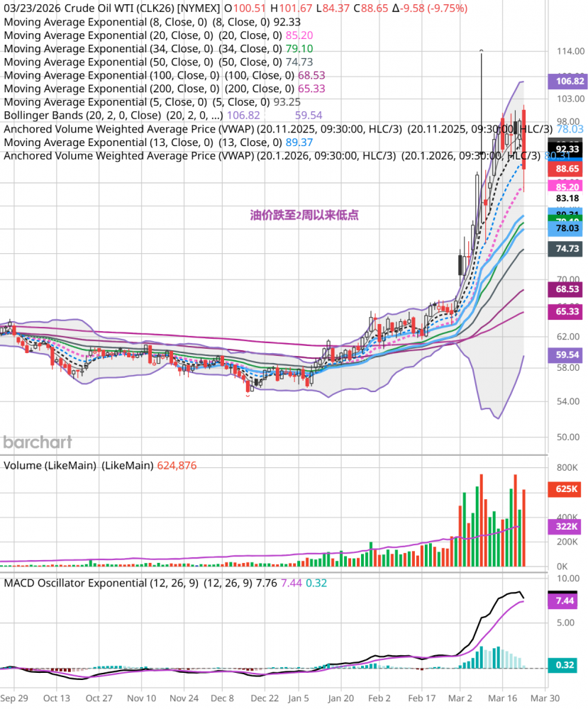Click the purple 106.82 upper band price tag
This screenshot has height=709, width=588.
567,82
